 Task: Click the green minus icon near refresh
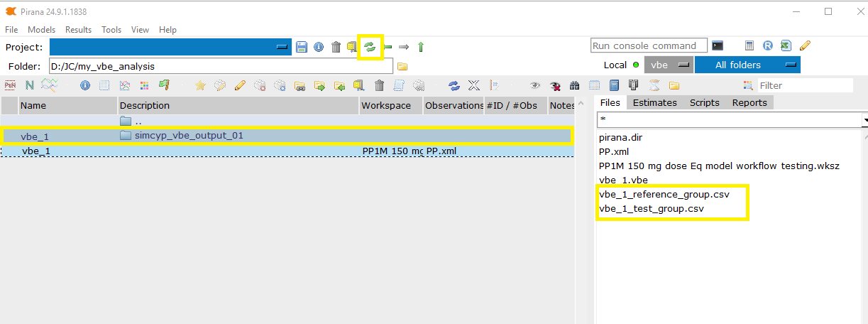click(x=388, y=47)
